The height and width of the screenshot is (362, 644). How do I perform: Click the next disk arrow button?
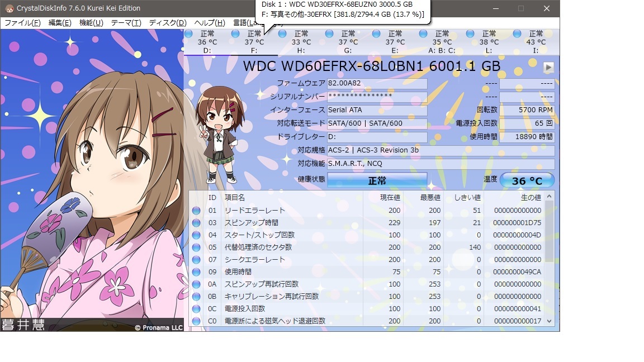(x=548, y=67)
